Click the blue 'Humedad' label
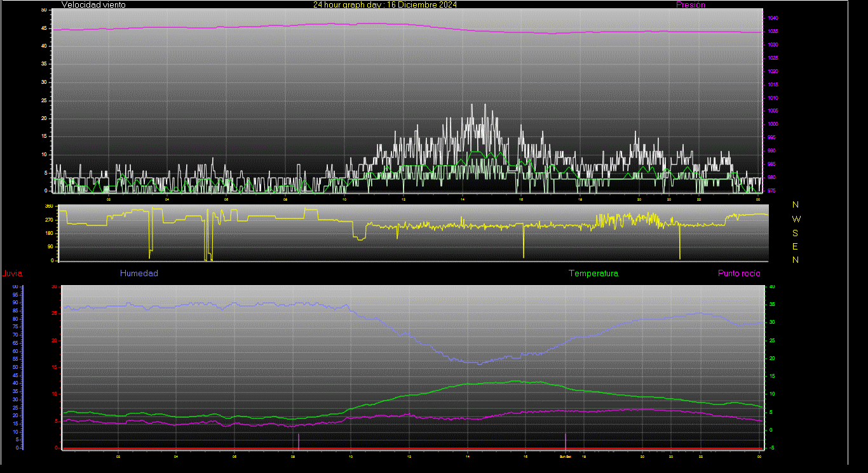Viewport: 868px width, 473px height. pyautogui.click(x=139, y=274)
